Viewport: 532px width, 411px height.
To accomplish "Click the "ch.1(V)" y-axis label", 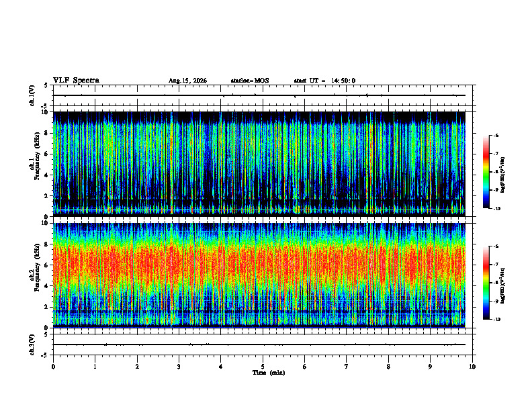I will [32, 95].
